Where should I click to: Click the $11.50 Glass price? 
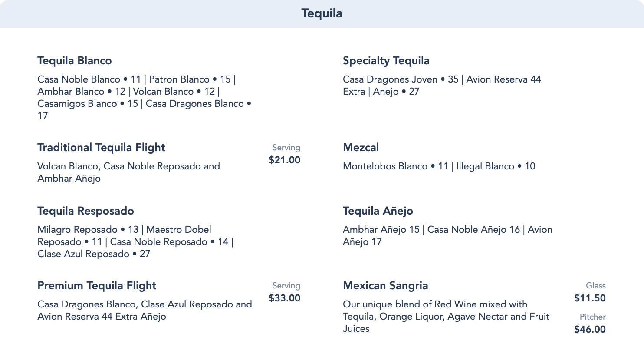pos(589,298)
